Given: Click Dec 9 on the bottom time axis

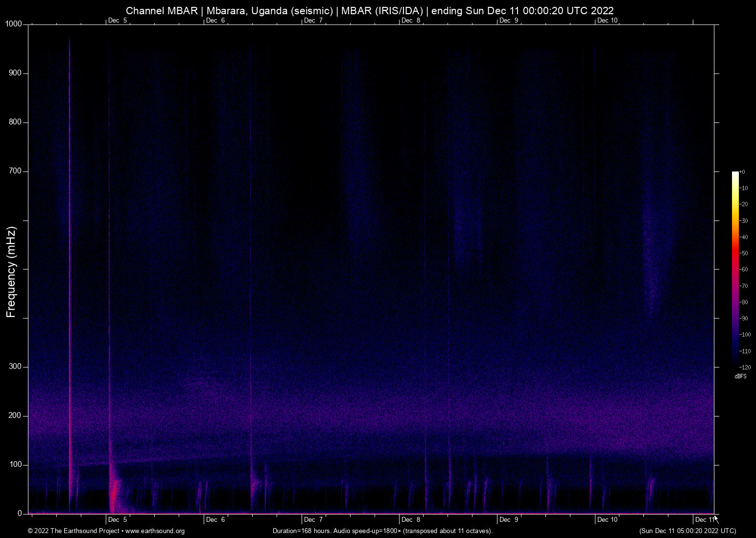Looking at the screenshot, I should 508,519.
